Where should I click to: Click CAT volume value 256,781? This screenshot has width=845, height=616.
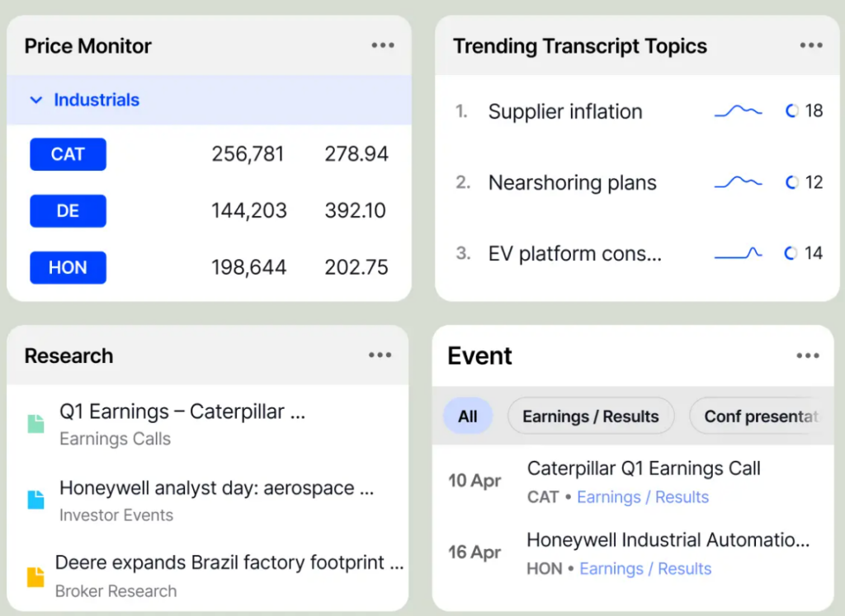tap(248, 154)
